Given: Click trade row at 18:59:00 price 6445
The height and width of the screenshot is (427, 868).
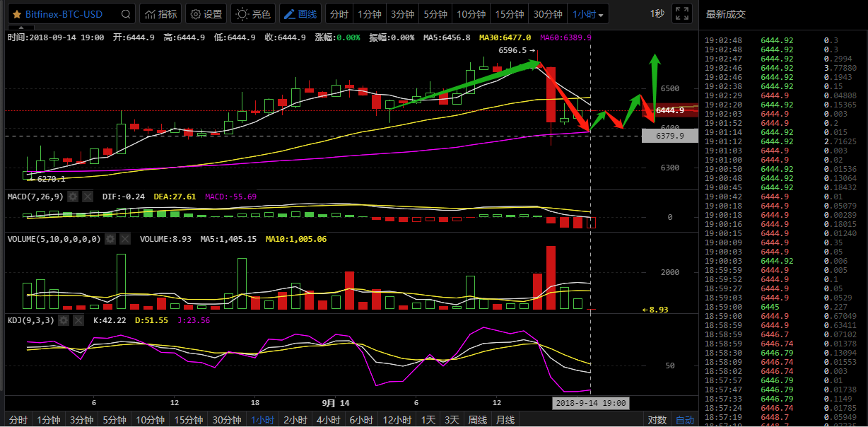Looking at the screenshot, I should click(x=783, y=307).
